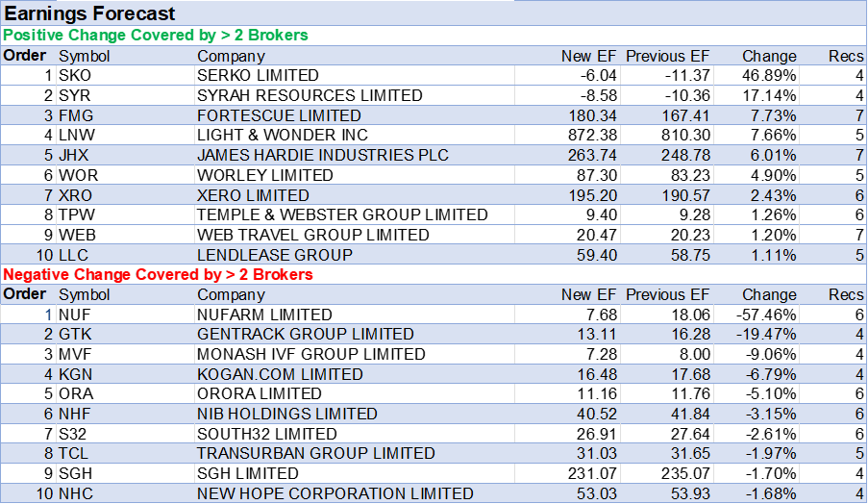Image resolution: width=868 pixels, height=504 pixels.
Task: Click the NIB HOLDINGS LIMITED cell
Action: tap(287, 414)
